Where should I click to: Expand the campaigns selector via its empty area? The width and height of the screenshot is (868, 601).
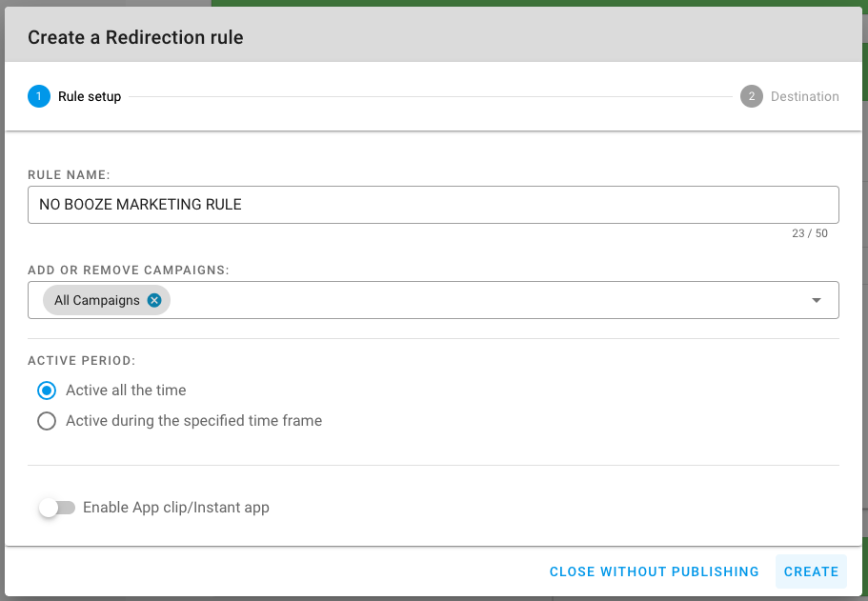point(487,300)
